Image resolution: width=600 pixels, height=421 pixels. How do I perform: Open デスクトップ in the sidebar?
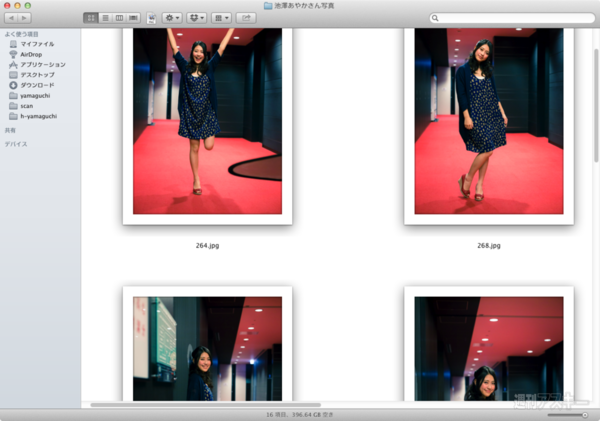(x=37, y=75)
